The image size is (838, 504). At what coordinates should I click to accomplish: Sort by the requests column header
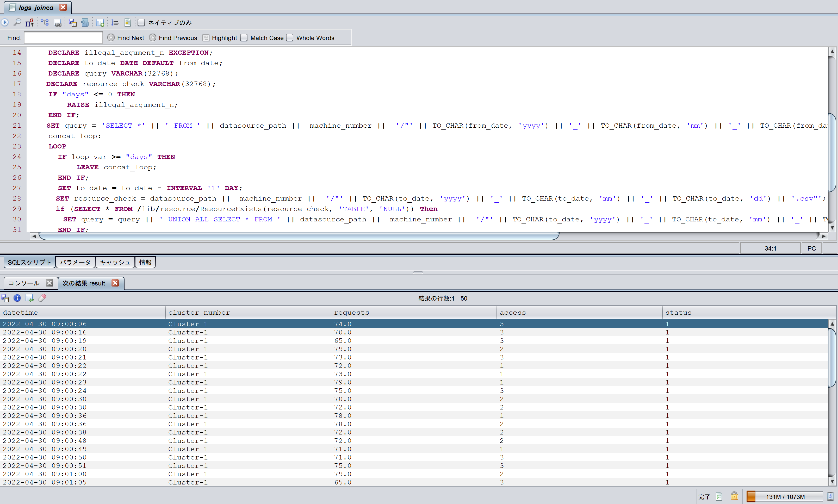point(414,313)
